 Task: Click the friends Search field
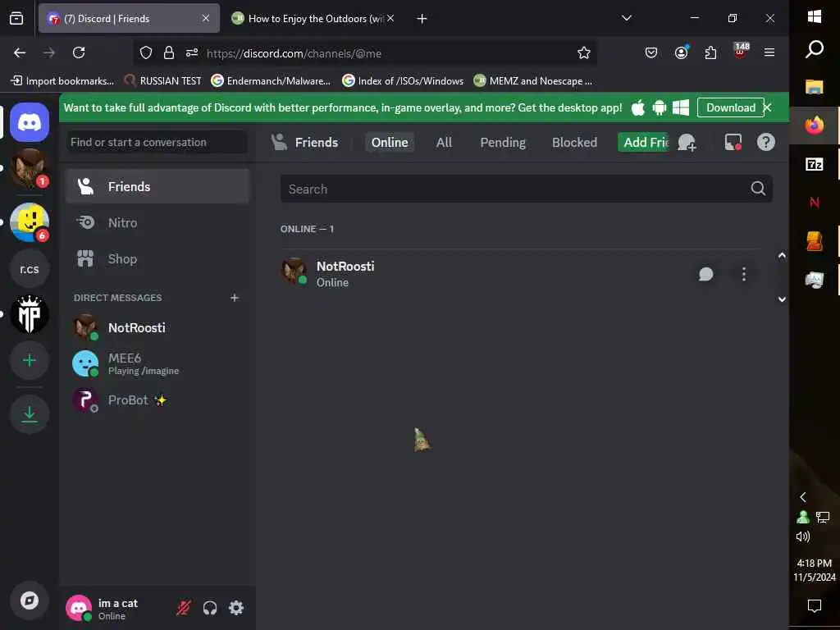pos(526,189)
